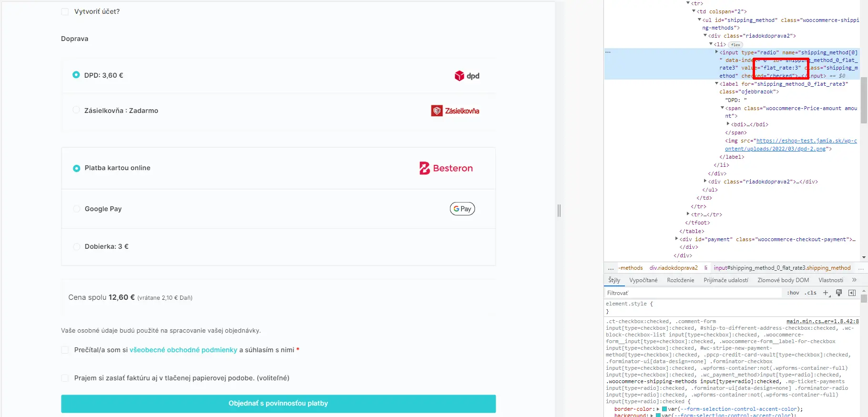Click the Besteron logo
Image resolution: width=868 pixels, height=417 pixels.
(446, 168)
